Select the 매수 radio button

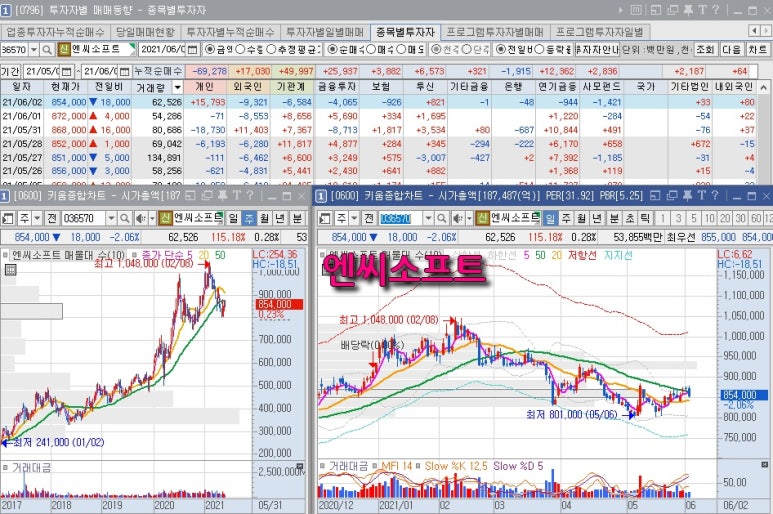pyautogui.click(x=371, y=49)
